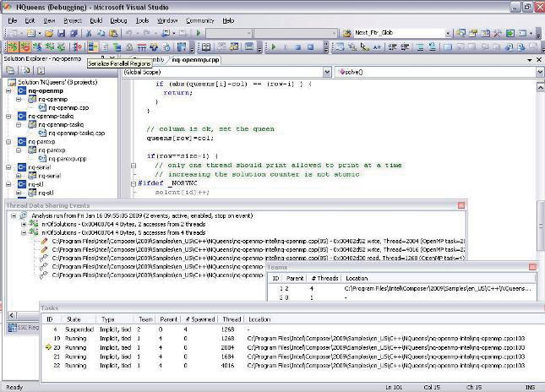
Task: Open the Debug menu
Action: tap(118, 21)
